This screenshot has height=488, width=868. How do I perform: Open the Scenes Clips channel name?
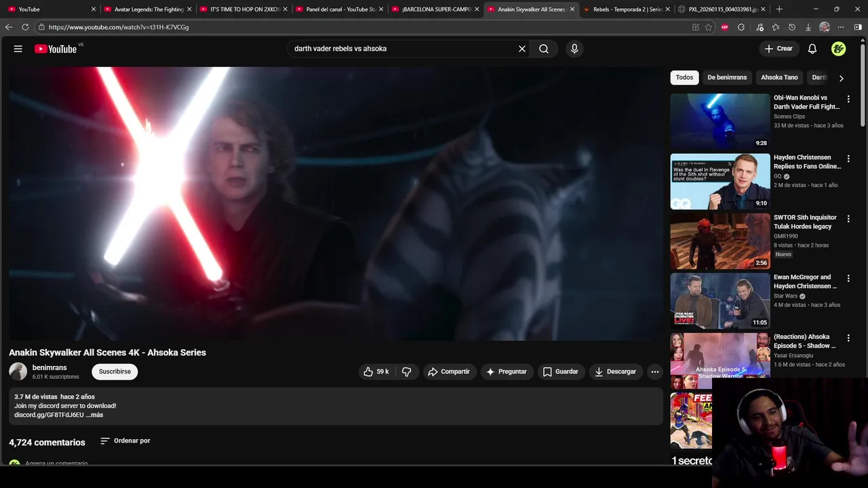(x=789, y=117)
